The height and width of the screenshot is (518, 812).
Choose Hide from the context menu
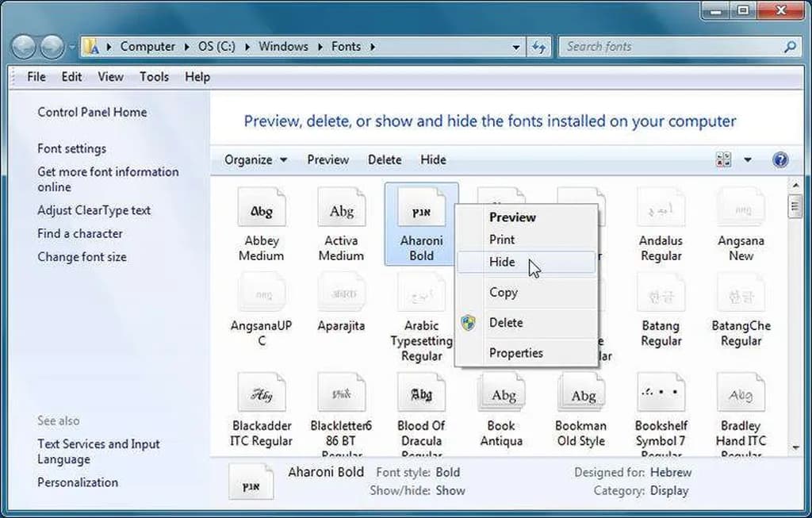tap(502, 263)
